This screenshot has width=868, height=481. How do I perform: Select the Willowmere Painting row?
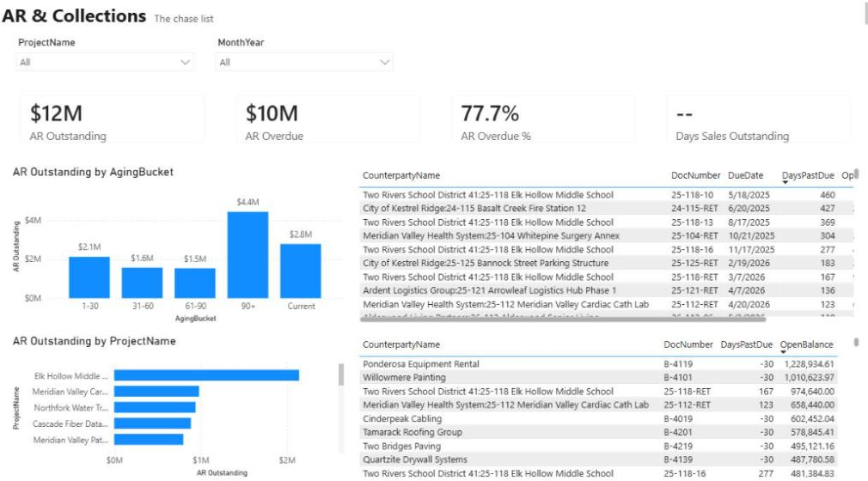pos(598,377)
